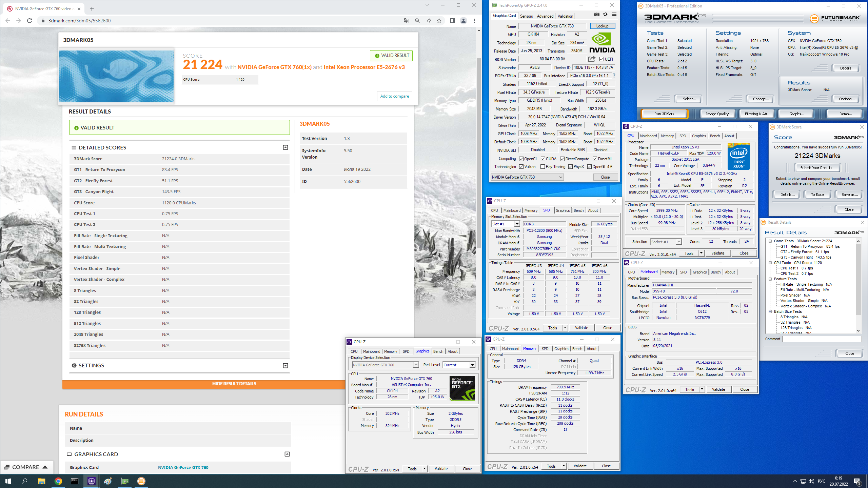Open command prompt icon in taskbar
The image size is (868, 488).
pyautogui.click(x=75, y=481)
